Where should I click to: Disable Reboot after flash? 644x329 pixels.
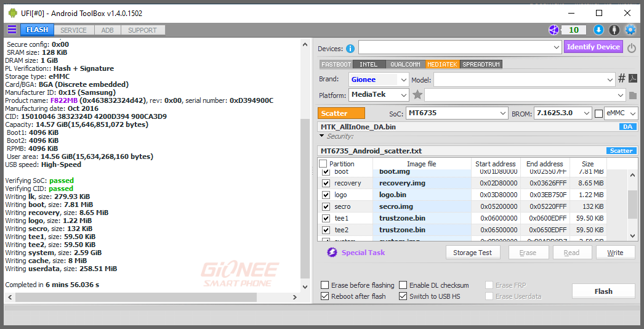pos(325,296)
